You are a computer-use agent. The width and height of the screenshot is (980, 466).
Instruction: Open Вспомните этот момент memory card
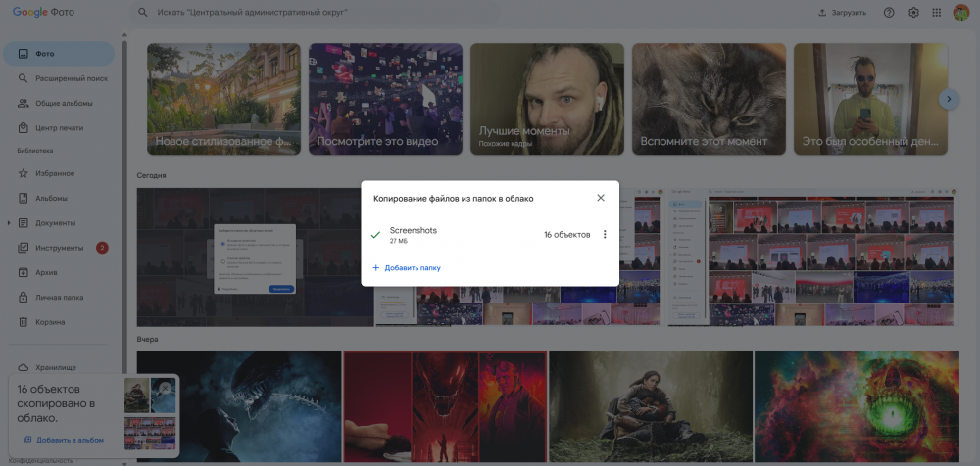(709, 99)
